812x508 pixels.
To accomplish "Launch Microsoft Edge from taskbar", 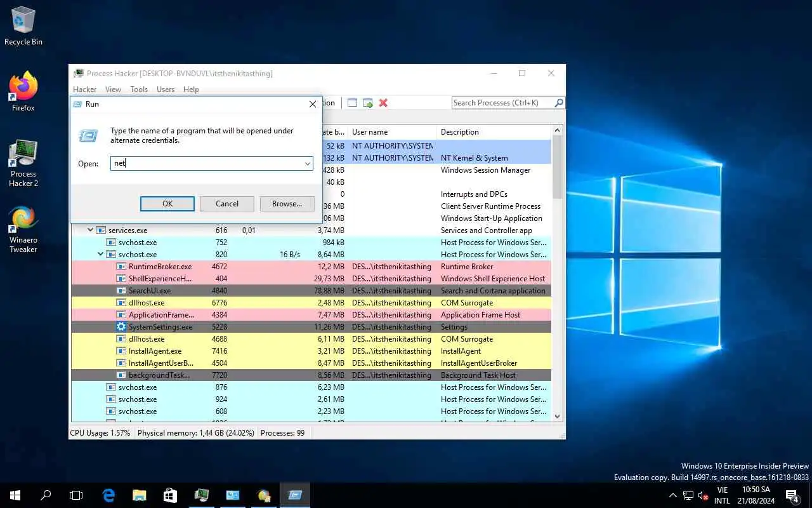I will (x=109, y=495).
